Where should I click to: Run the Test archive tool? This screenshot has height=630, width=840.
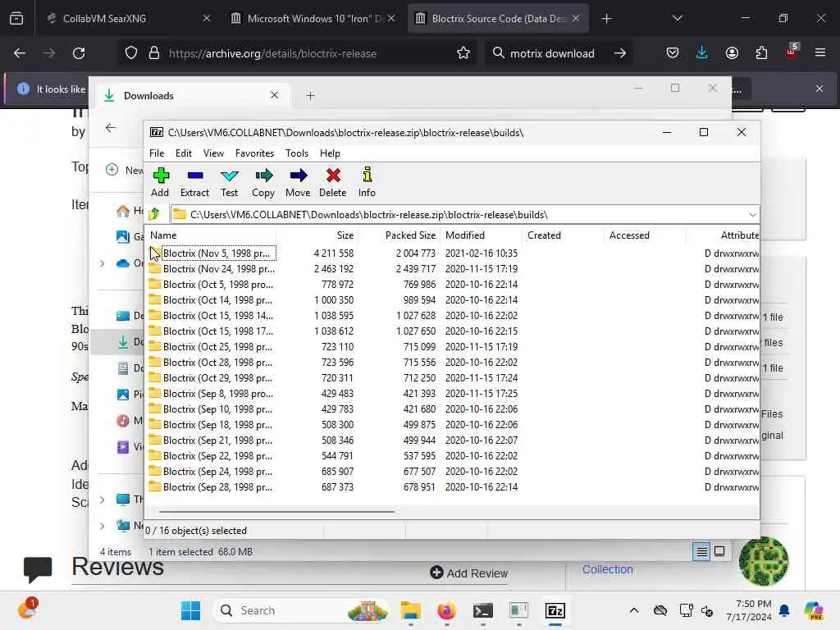pos(230,182)
